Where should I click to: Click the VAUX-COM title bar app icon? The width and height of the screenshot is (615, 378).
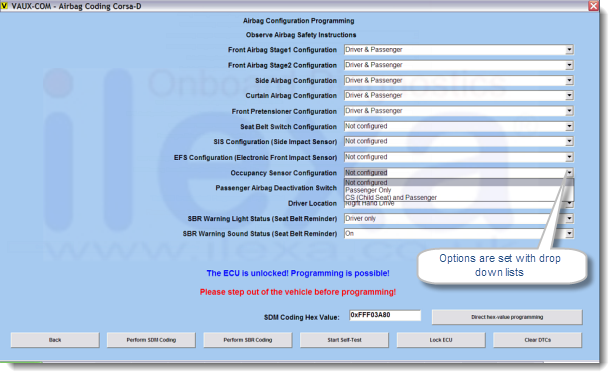click(4, 6)
